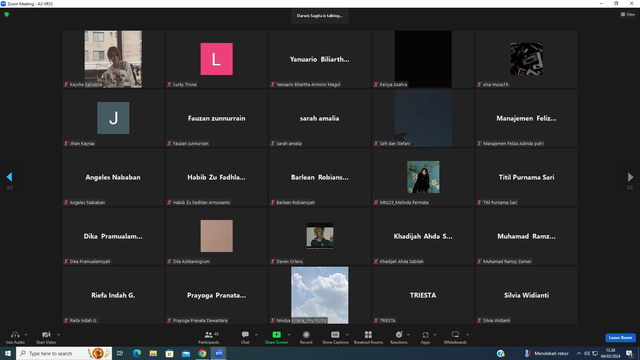Expand arrow beside Whiteboards

(x=468, y=335)
